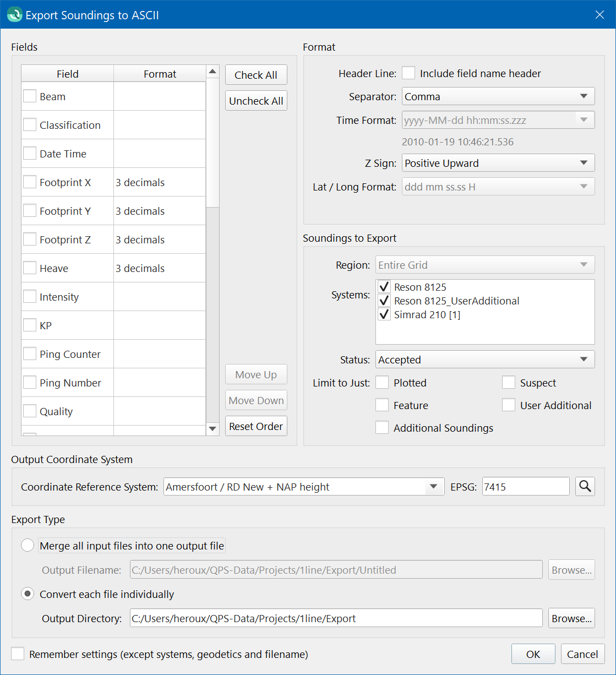This screenshot has width=616, height=675.
Task: Select Merge all input files radio button
Action: click(x=28, y=546)
